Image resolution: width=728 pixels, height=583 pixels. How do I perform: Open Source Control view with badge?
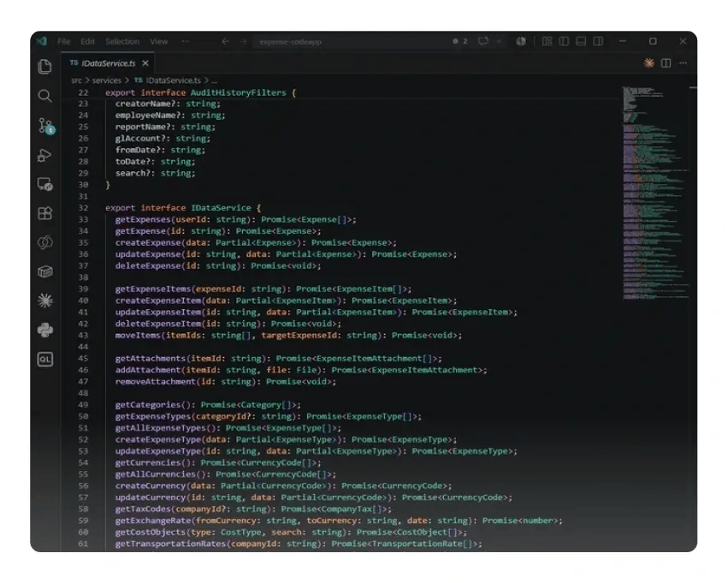(x=46, y=126)
